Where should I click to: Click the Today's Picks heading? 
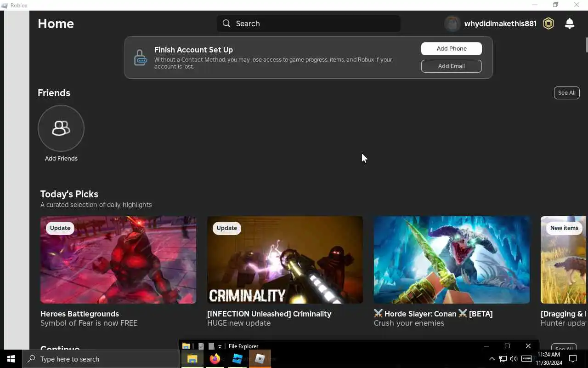click(69, 194)
